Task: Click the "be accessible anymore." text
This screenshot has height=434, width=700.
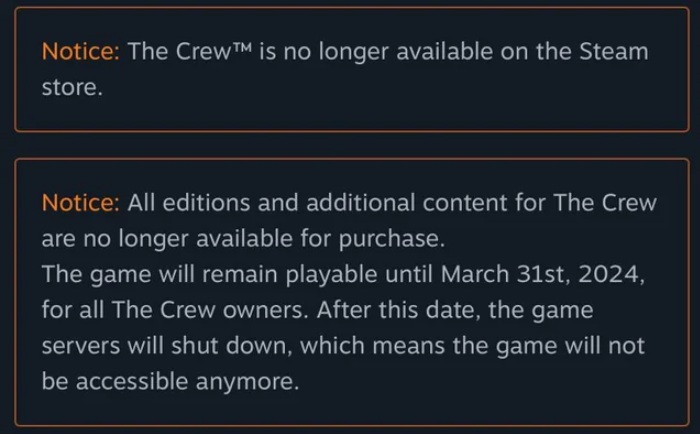Action: point(170,382)
